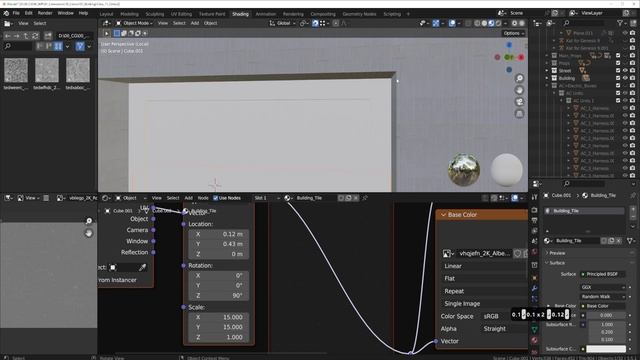Screen dimensions: 640x360
Task: Open the Render menu
Action: 45,13
